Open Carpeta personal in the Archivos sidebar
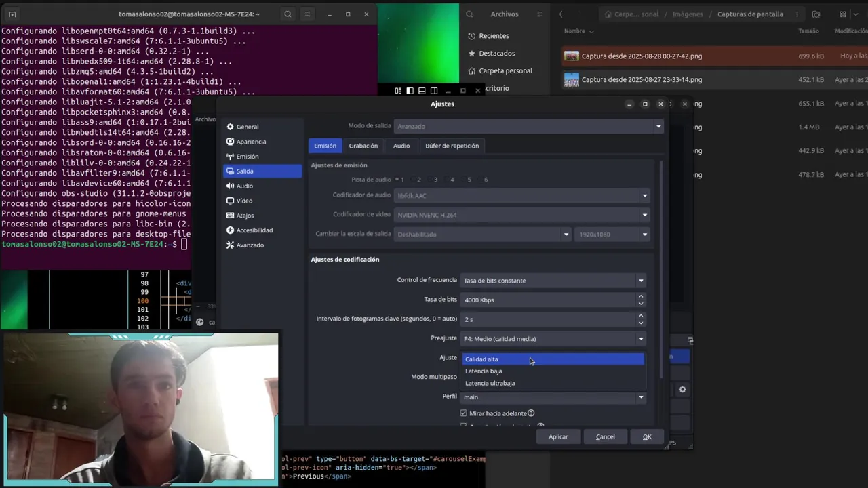 tap(505, 71)
